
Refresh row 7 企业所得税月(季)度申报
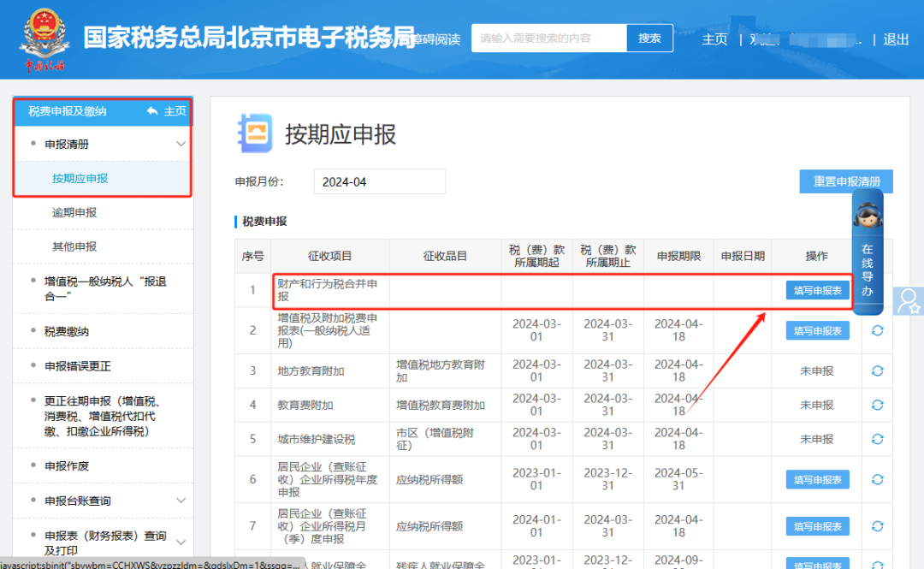[878, 526]
